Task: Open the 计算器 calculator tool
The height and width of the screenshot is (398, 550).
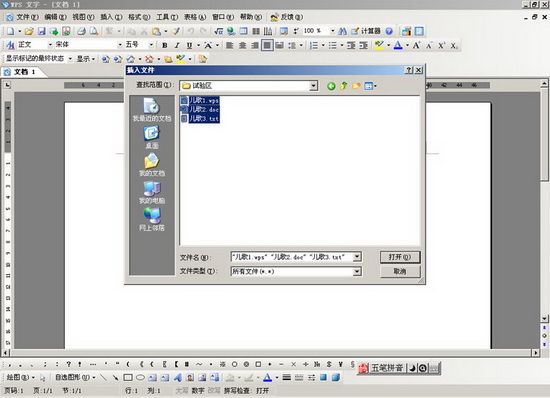Action: point(366,31)
